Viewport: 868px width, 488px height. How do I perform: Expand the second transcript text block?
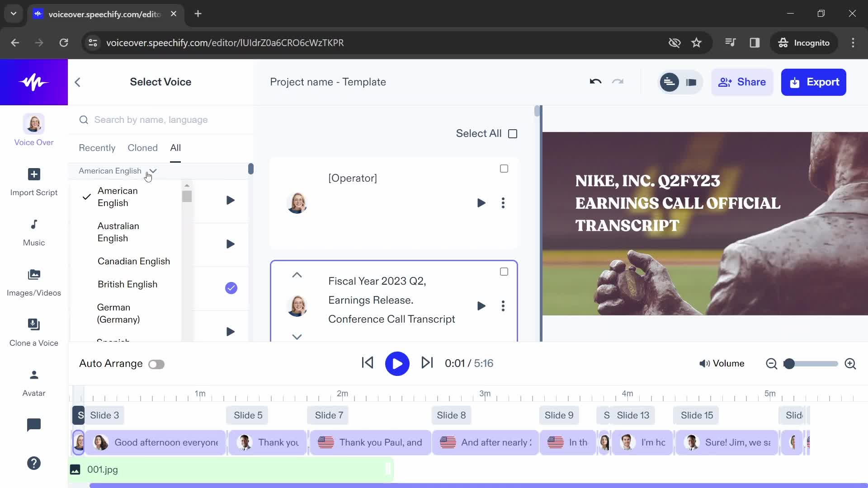(297, 337)
